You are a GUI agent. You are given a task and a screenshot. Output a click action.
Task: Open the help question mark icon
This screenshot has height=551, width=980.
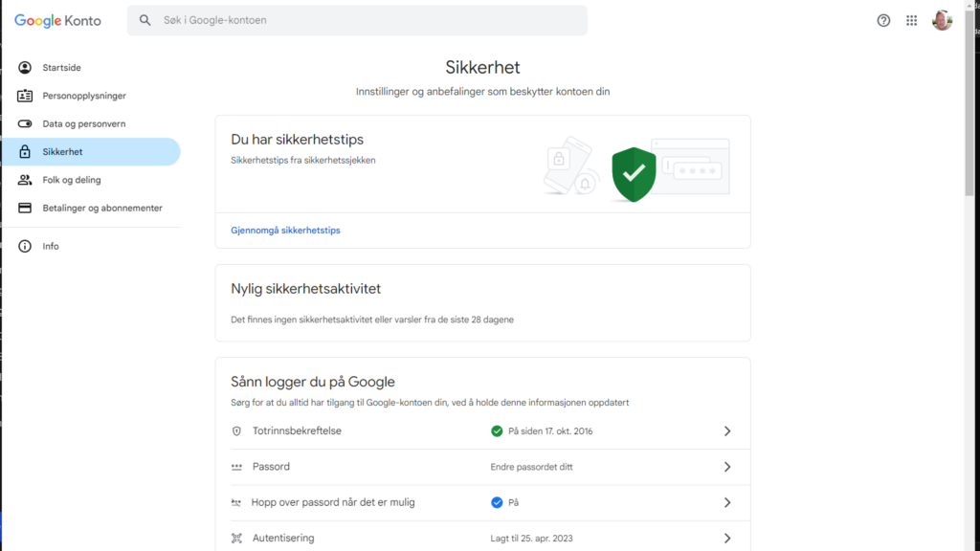pos(883,20)
